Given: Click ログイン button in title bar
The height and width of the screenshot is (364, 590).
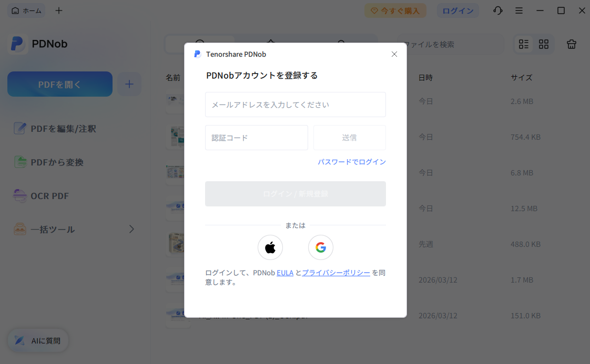Looking at the screenshot, I should (458, 11).
